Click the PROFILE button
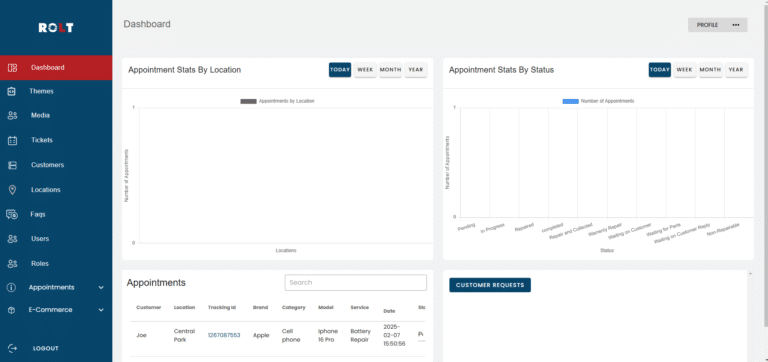Image resolution: width=768 pixels, height=362 pixels. click(x=718, y=25)
